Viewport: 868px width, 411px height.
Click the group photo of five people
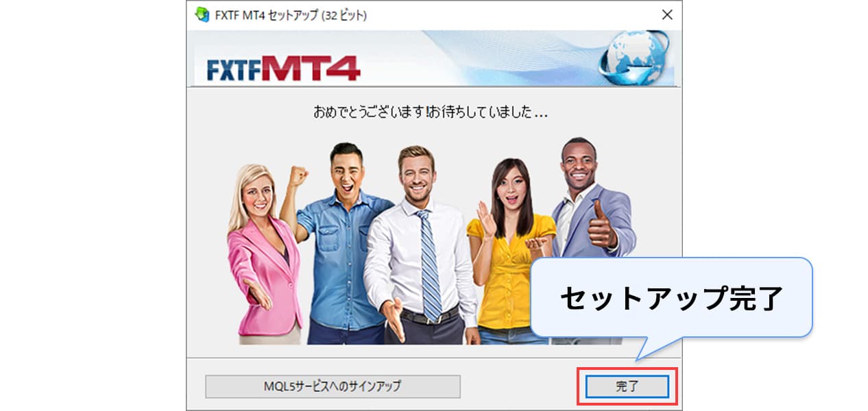[x=431, y=242]
